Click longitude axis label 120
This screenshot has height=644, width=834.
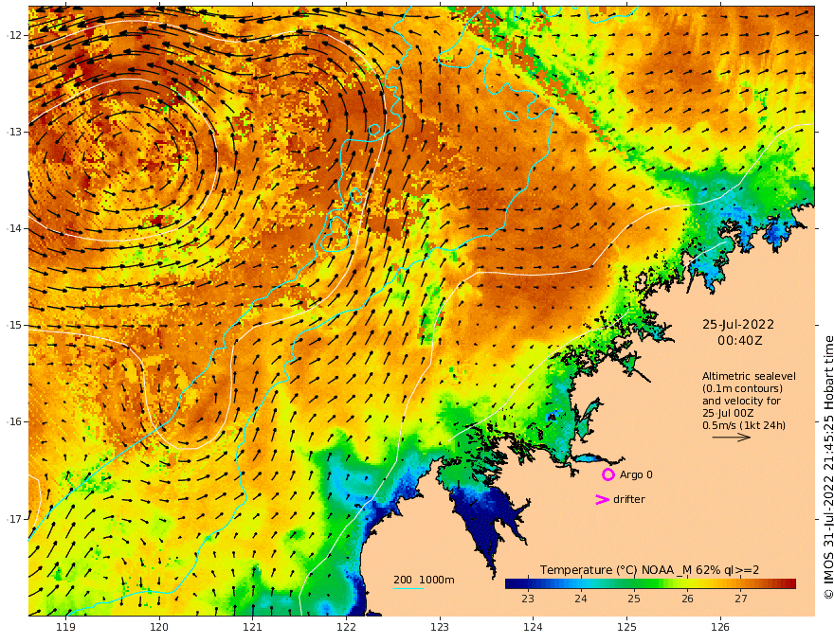tap(159, 628)
